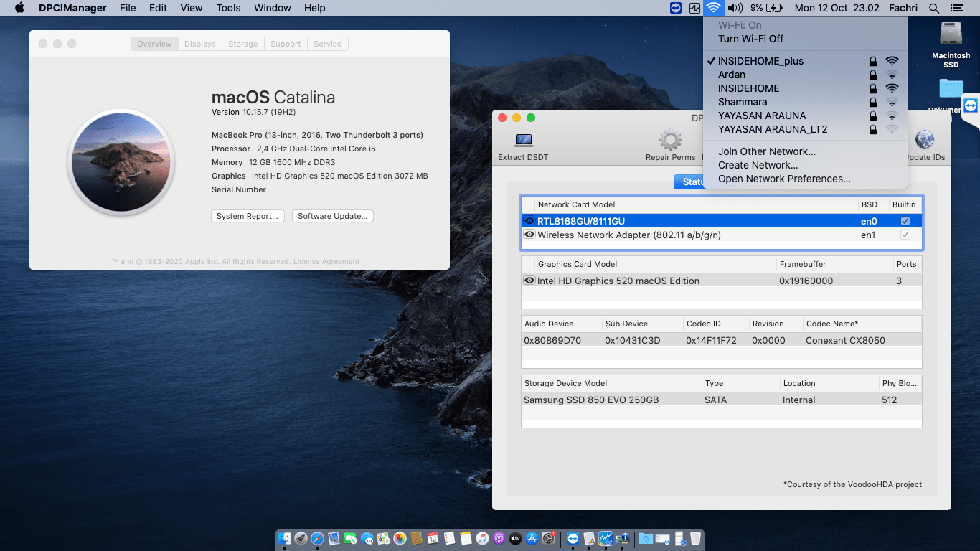
Task: Click the eye icon for Wireless Network Adapter
Action: pyautogui.click(x=529, y=235)
